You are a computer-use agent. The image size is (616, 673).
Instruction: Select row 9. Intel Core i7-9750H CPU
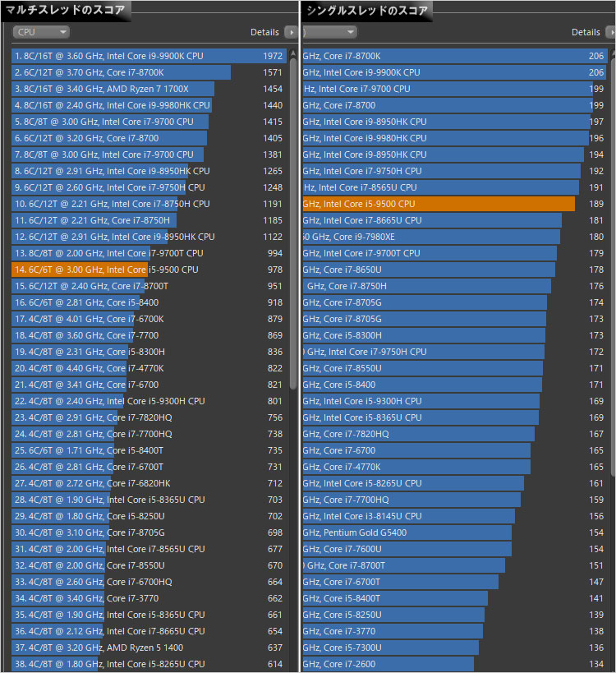149,187
